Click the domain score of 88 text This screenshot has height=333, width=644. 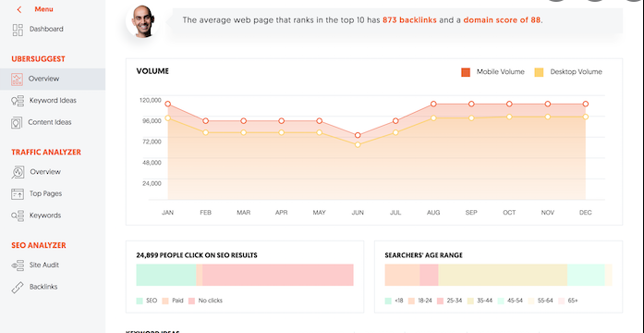(x=502, y=19)
